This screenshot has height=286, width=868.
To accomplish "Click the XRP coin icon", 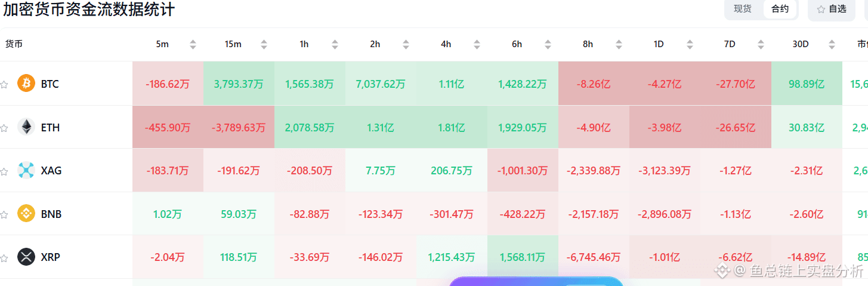I will pos(26,257).
